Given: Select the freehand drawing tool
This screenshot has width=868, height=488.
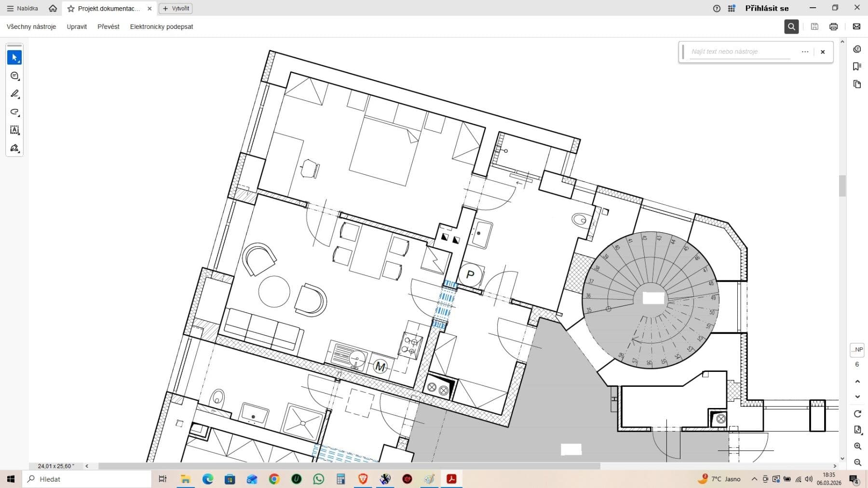Looking at the screenshot, I should coord(14,112).
